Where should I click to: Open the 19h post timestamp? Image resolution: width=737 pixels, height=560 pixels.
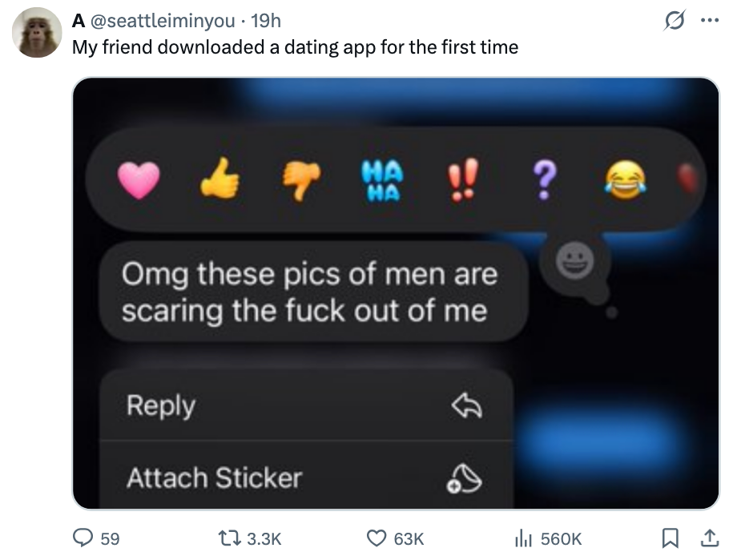pyautogui.click(x=266, y=19)
